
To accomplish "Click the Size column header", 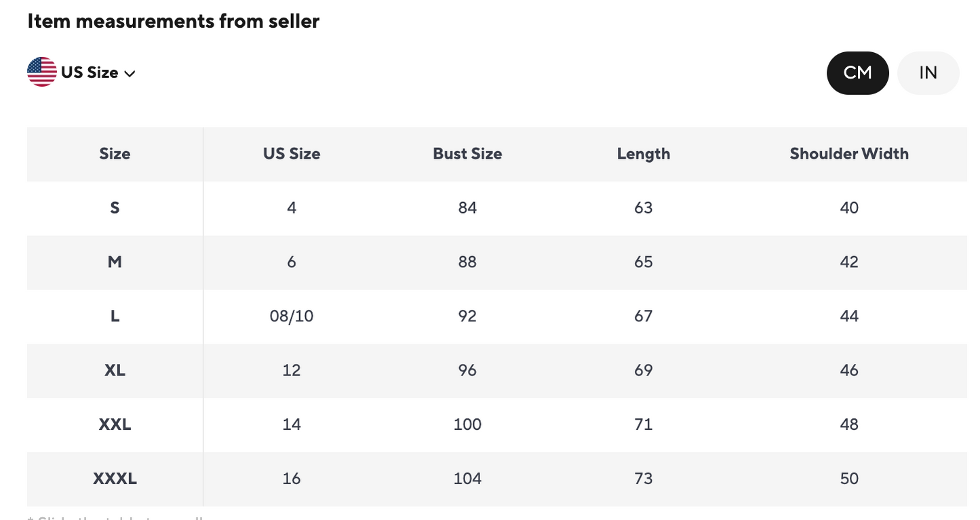I will pos(115,154).
